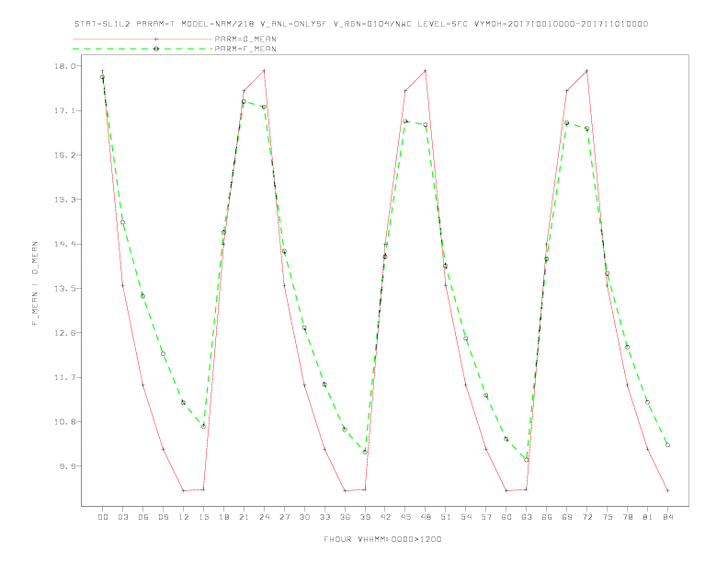Click the 9.9 y-axis tick label
The width and height of the screenshot is (728, 563).
click(x=67, y=466)
